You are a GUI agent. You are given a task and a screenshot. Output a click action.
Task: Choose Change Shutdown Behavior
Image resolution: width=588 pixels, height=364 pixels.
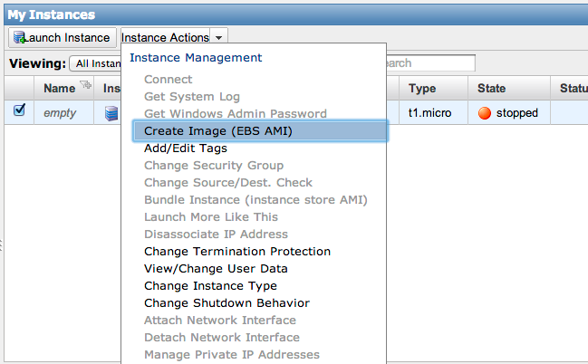[227, 303]
